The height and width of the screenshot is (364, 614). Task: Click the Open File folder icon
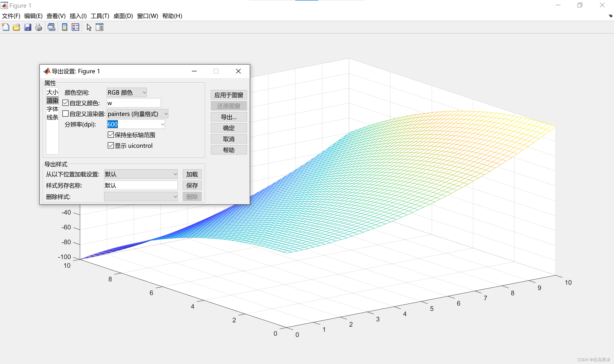click(x=17, y=27)
